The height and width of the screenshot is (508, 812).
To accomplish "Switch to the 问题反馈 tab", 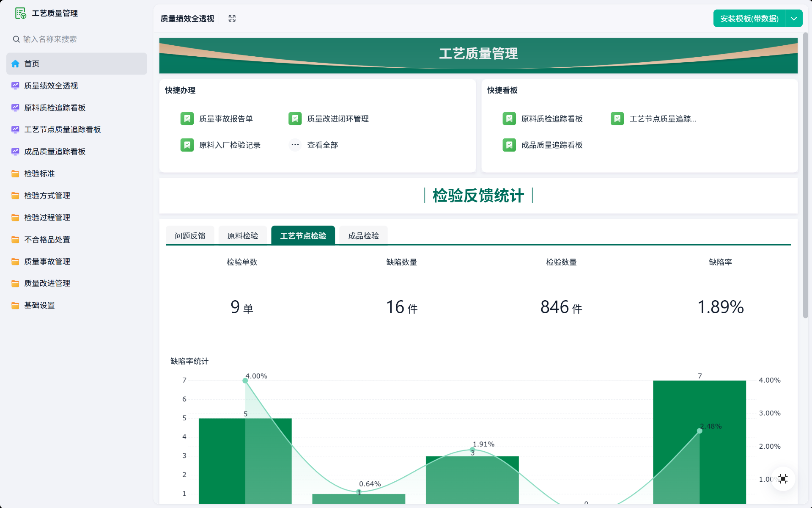I will [190, 236].
